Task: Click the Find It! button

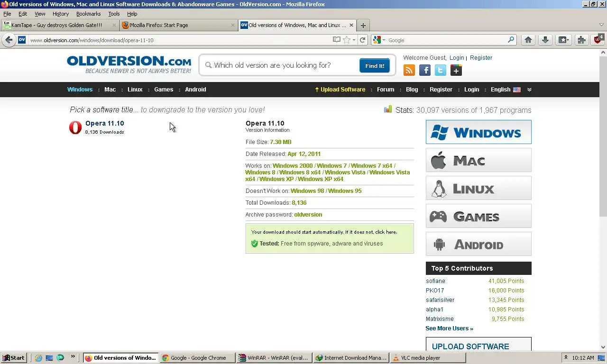Action: tap(375, 66)
